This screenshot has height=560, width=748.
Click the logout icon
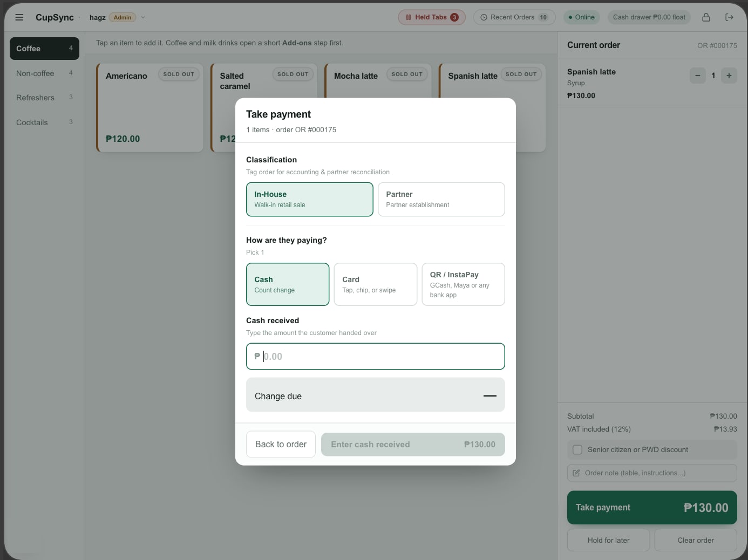pyautogui.click(x=730, y=17)
